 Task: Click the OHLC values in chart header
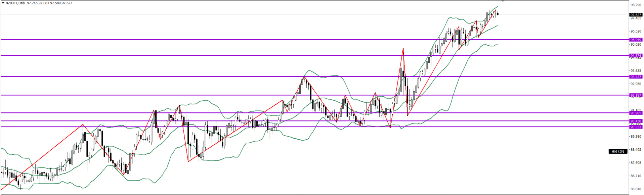[49, 3]
